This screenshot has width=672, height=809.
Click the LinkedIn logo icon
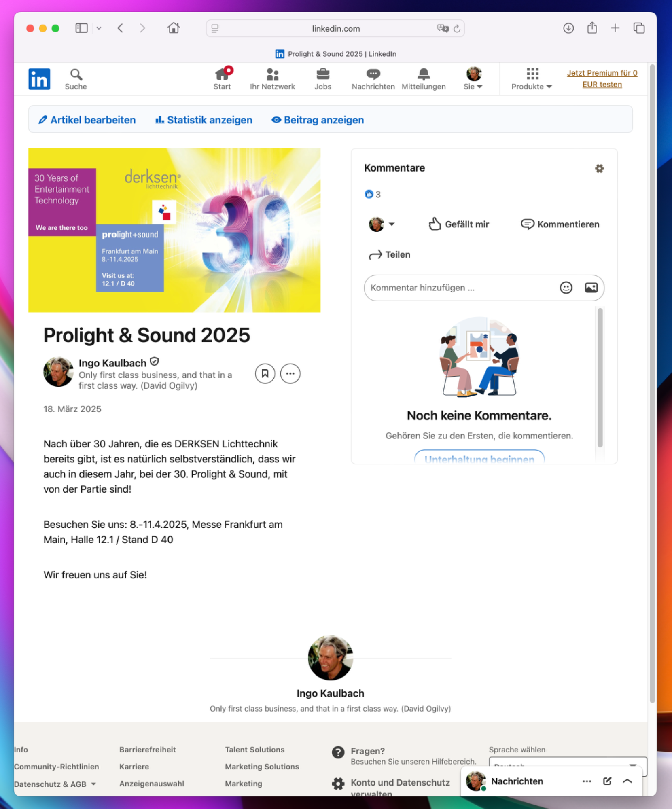(x=39, y=79)
